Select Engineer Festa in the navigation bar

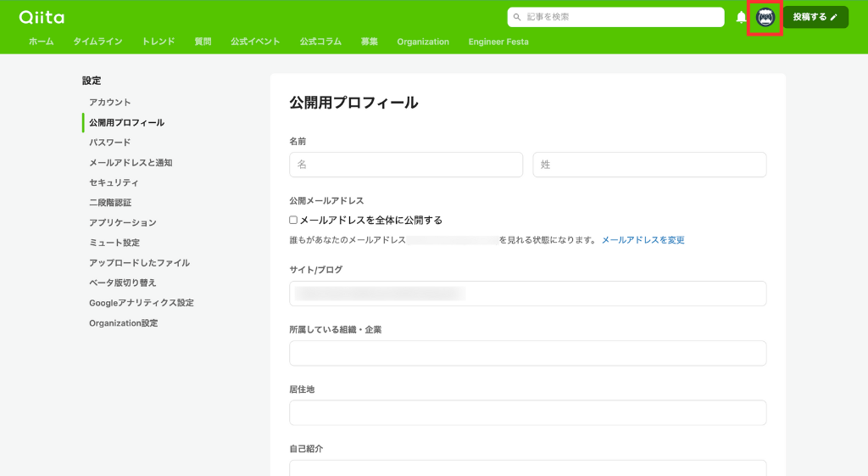[x=498, y=42]
